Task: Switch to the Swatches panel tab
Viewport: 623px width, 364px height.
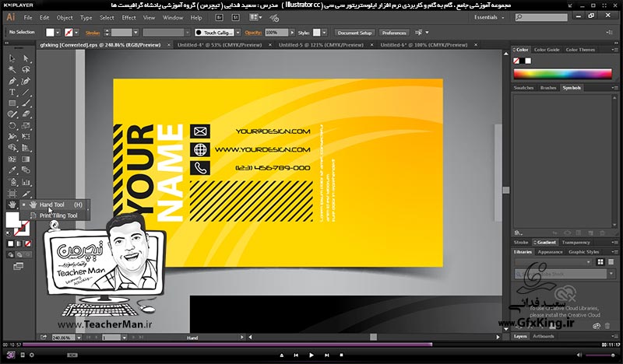Action: click(523, 88)
